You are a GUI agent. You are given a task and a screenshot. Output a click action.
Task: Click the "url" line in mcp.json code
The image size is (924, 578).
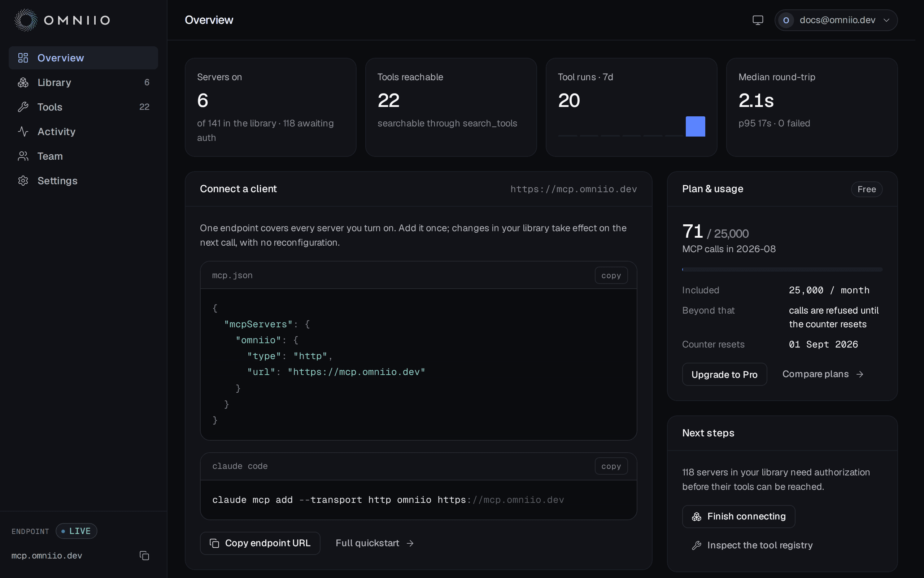pos(336,372)
